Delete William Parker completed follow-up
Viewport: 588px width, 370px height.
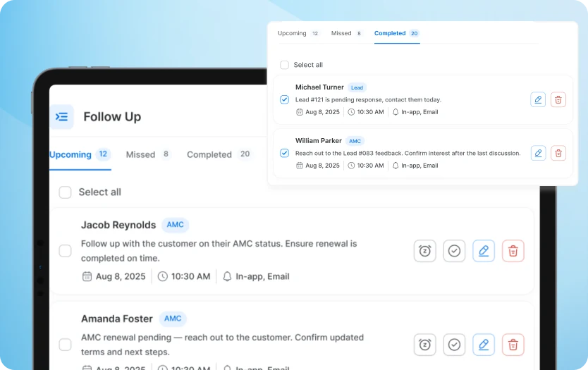pyautogui.click(x=558, y=154)
